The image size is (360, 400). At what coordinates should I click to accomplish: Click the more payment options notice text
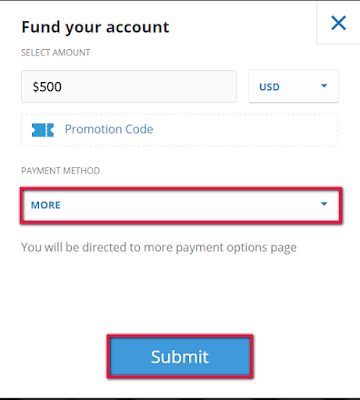[x=159, y=248]
